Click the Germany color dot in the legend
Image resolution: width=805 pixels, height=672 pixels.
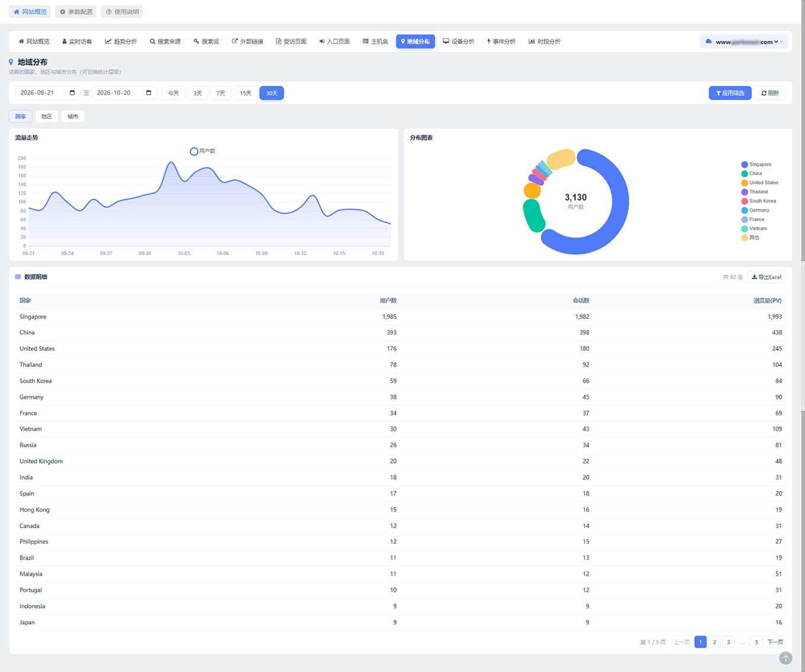point(745,211)
